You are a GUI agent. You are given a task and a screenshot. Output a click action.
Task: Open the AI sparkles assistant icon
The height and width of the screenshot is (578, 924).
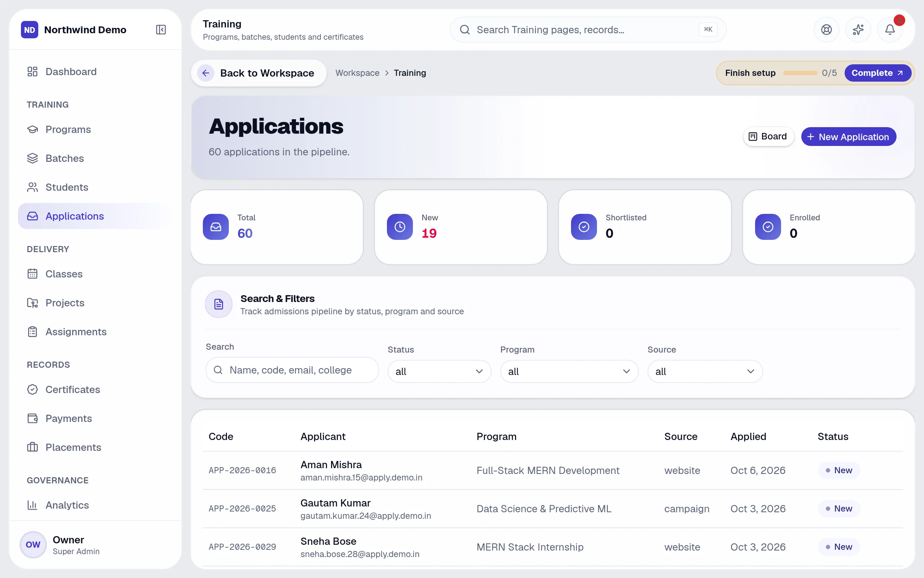858,29
